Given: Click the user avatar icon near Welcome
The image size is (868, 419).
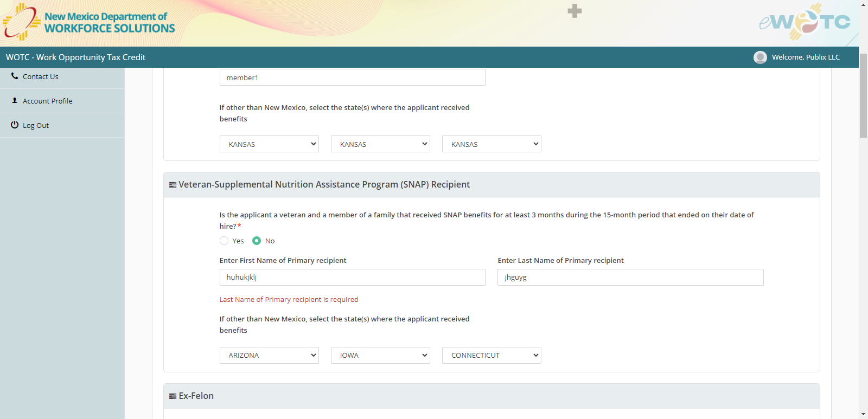Looking at the screenshot, I should pos(760,57).
